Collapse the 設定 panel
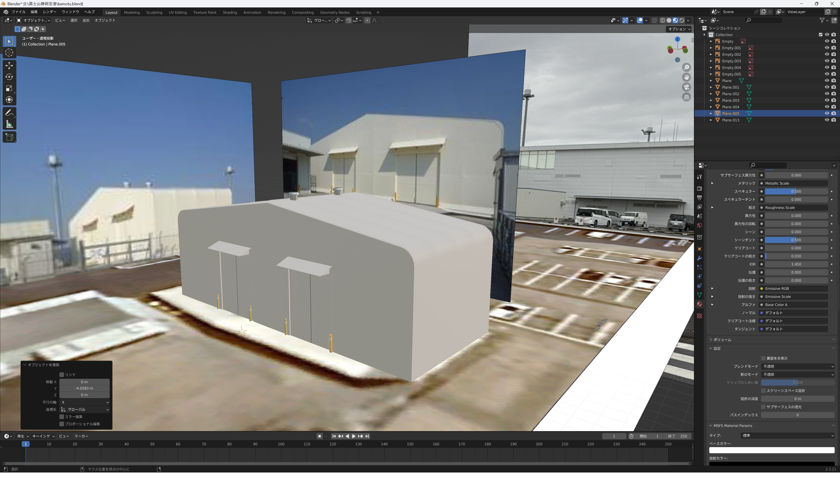Image resolution: width=840 pixels, height=504 pixels. (x=716, y=348)
